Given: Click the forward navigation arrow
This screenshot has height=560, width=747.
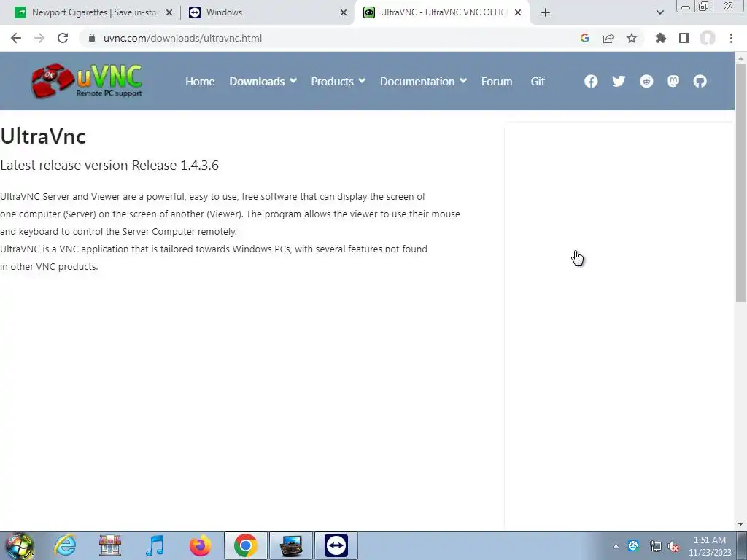Looking at the screenshot, I should (x=39, y=38).
